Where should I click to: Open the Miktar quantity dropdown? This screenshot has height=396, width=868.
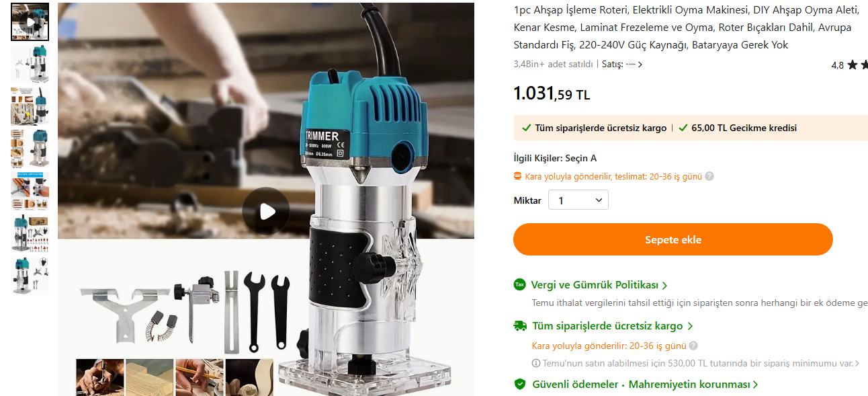578,200
